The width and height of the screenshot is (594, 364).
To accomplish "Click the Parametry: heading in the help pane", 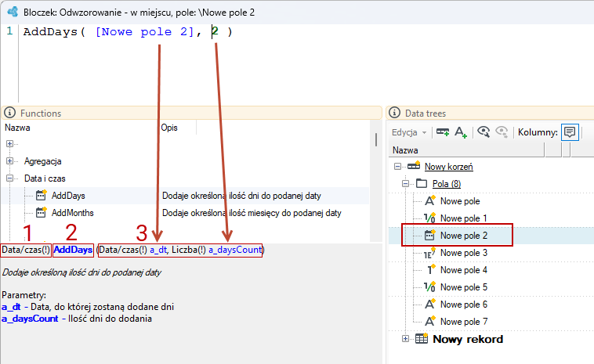I will pos(24,295).
